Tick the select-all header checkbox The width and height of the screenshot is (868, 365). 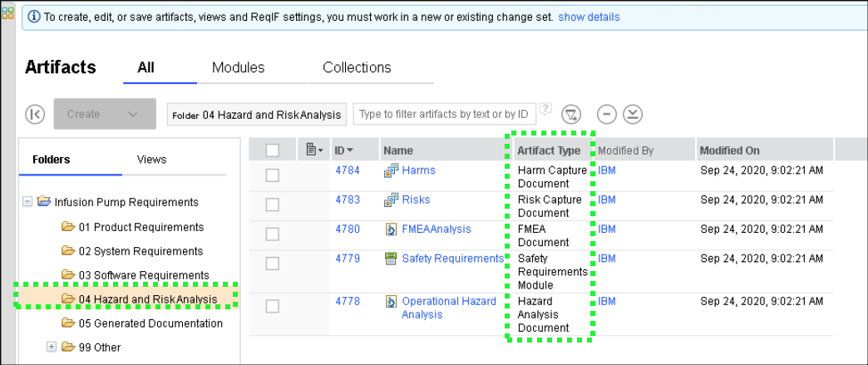[273, 150]
